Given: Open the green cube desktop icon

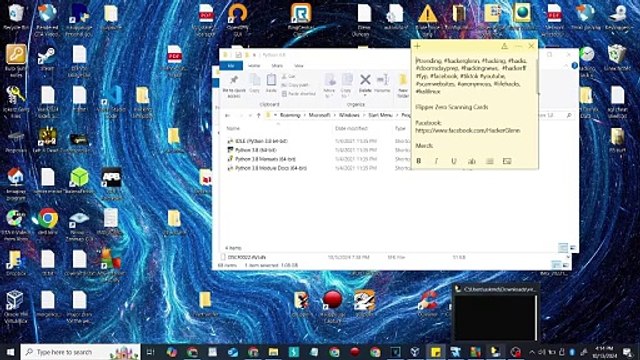Looking at the screenshot, I should pos(79,181).
